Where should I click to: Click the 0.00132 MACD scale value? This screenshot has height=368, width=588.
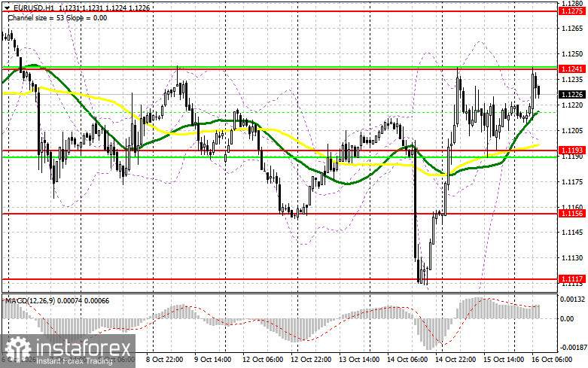pyautogui.click(x=572, y=300)
